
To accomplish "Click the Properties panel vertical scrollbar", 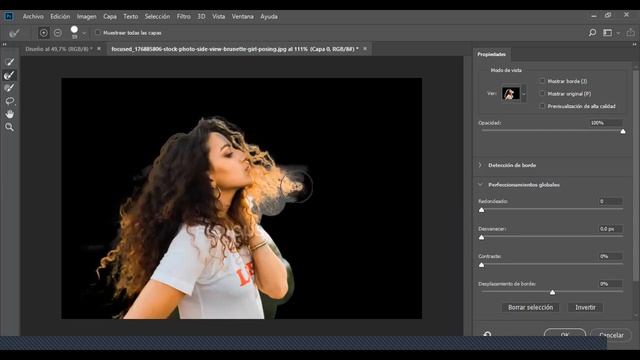I will pyautogui.click(x=636, y=176).
